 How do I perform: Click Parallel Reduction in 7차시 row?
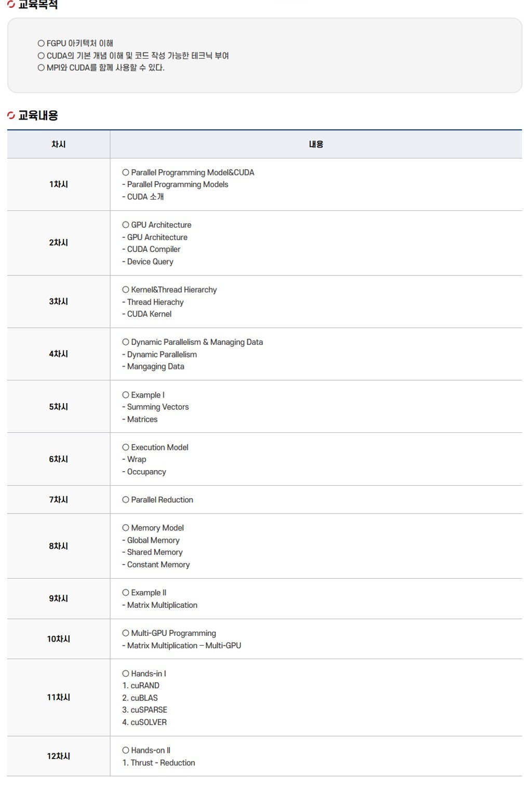click(x=162, y=500)
